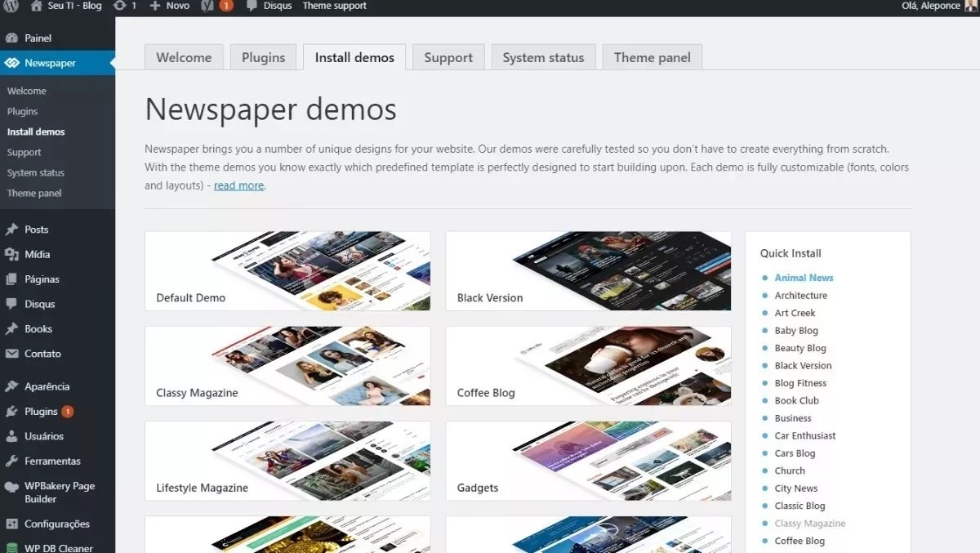Screen dimensions: 980x553
Task: Click the Disqus comments bubble icon
Action: pos(252,6)
